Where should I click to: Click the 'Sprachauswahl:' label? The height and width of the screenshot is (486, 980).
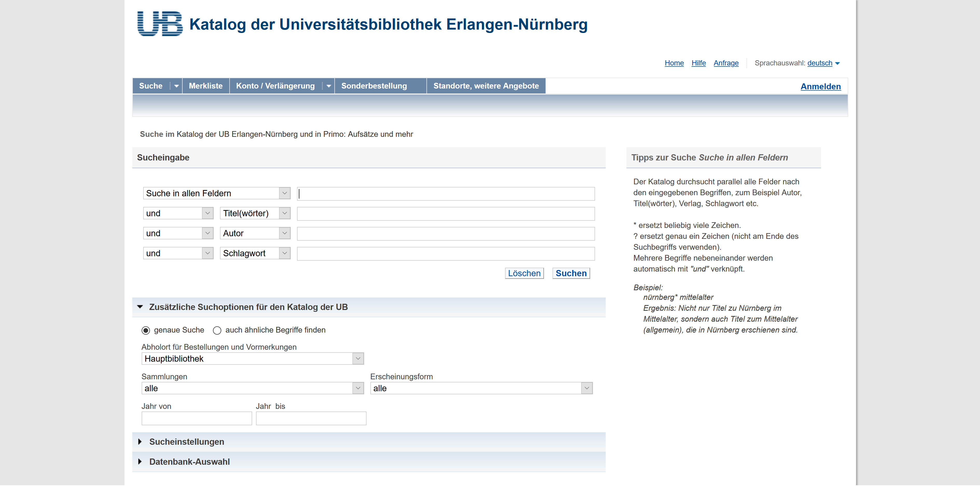point(779,63)
